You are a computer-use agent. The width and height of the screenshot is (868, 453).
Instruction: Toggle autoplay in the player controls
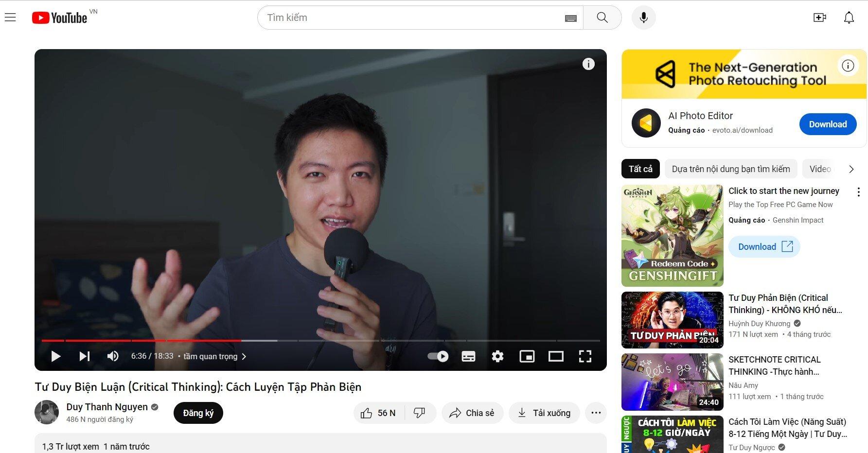point(437,356)
